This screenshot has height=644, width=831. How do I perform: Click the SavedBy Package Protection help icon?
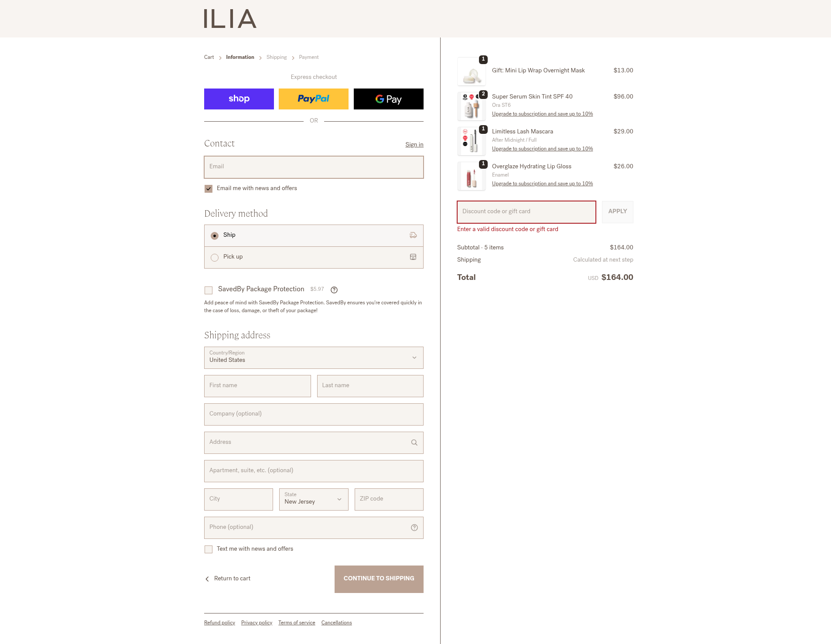334,290
